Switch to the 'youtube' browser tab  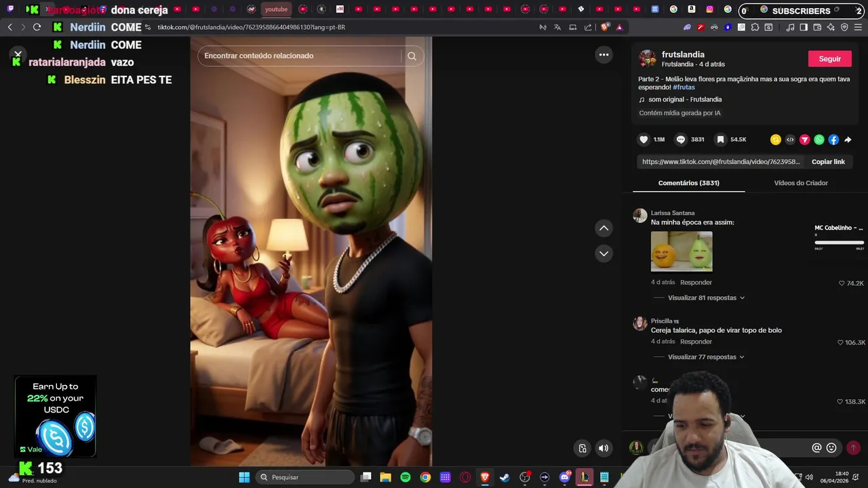point(276,9)
